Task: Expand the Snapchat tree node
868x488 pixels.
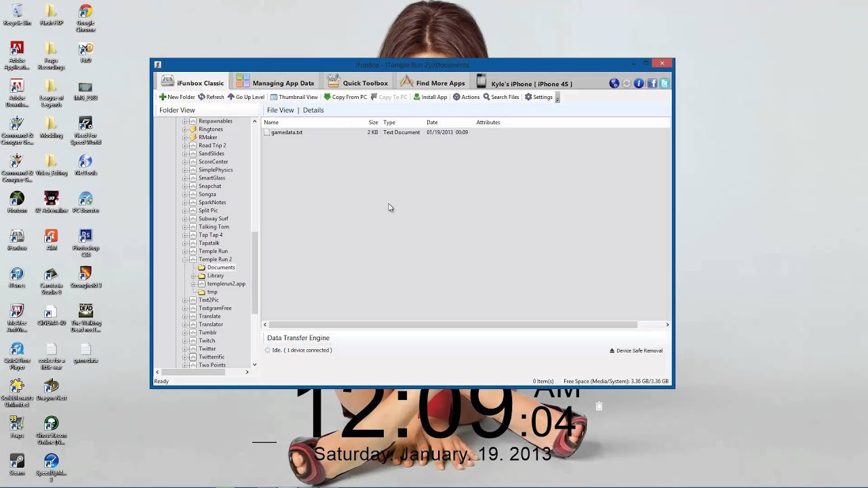Action: pyautogui.click(x=184, y=186)
